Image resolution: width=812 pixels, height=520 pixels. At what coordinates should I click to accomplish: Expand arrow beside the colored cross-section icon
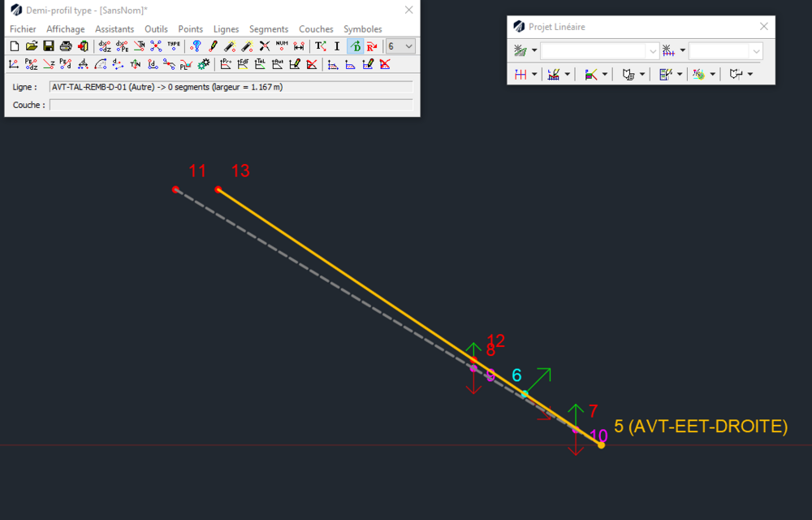point(605,75)
